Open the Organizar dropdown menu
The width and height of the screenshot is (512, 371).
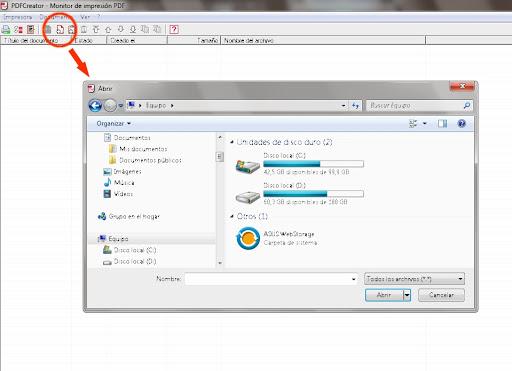point(114,124)
